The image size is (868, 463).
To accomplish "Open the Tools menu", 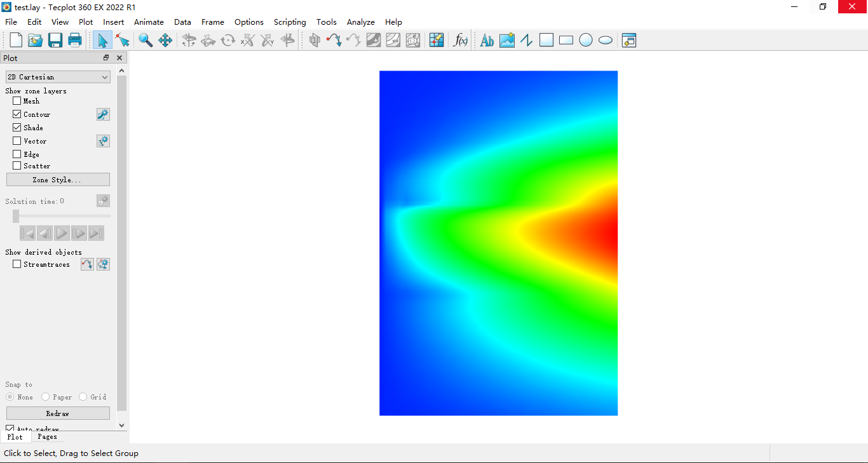I will point(327,22).
